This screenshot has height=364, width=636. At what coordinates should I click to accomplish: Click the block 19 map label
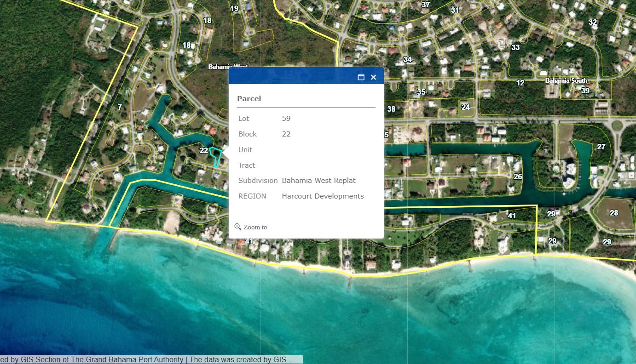[234, 8]
